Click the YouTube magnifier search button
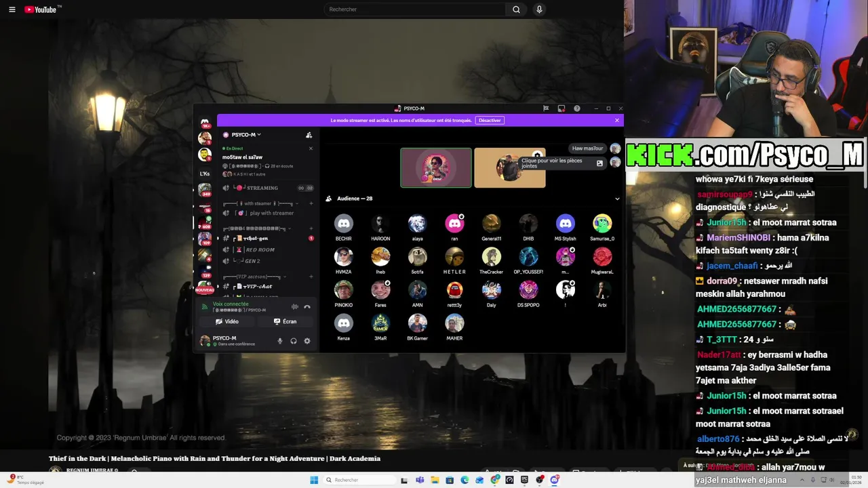868x488 pixels. point(517,9)
